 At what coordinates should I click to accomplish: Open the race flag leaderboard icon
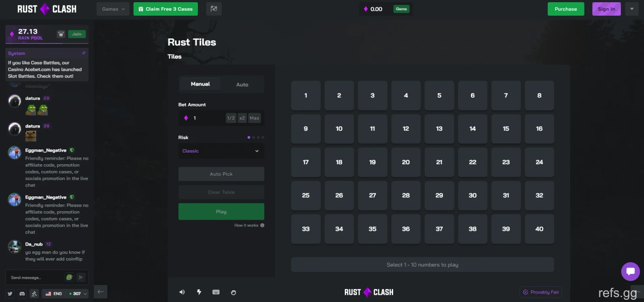[214, 9]
